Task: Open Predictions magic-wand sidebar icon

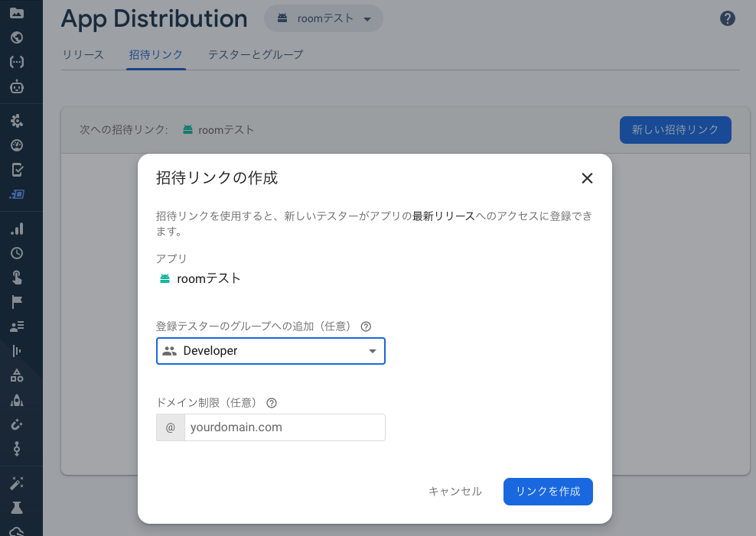Action: (x=17, y=483)
